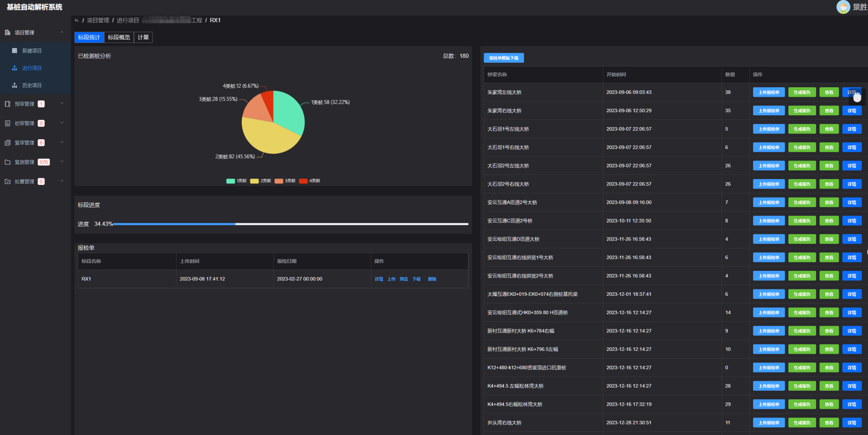Expand the 复测管理 menu chevron
The width and height of the screenshot is (868, 435).
click(62, 162)
